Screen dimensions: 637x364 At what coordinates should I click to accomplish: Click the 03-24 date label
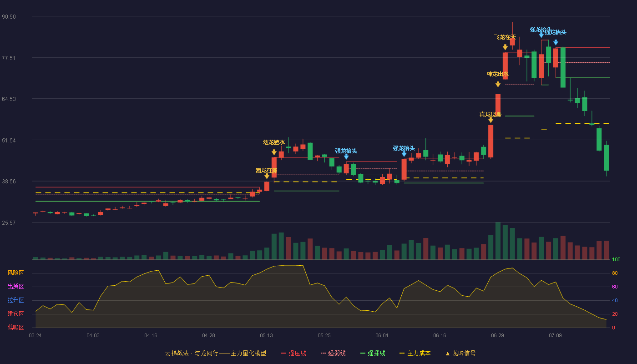pyautogui.click(x=35, y=335)
